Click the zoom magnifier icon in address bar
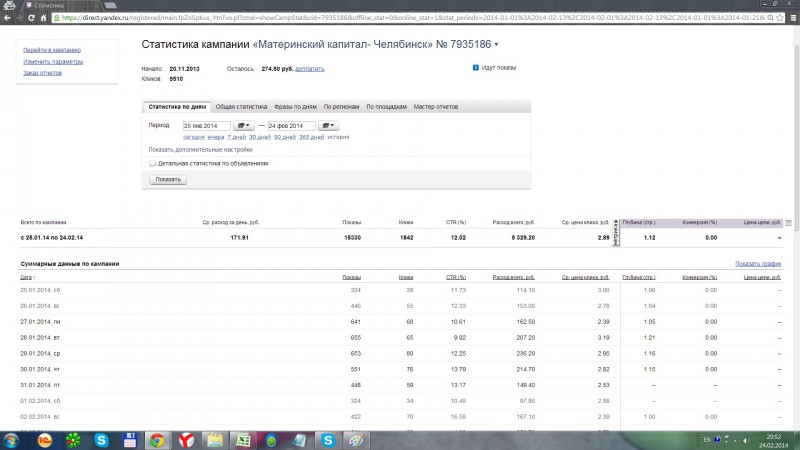This screenshot has height=450, width=800. (x=770, y=17)
